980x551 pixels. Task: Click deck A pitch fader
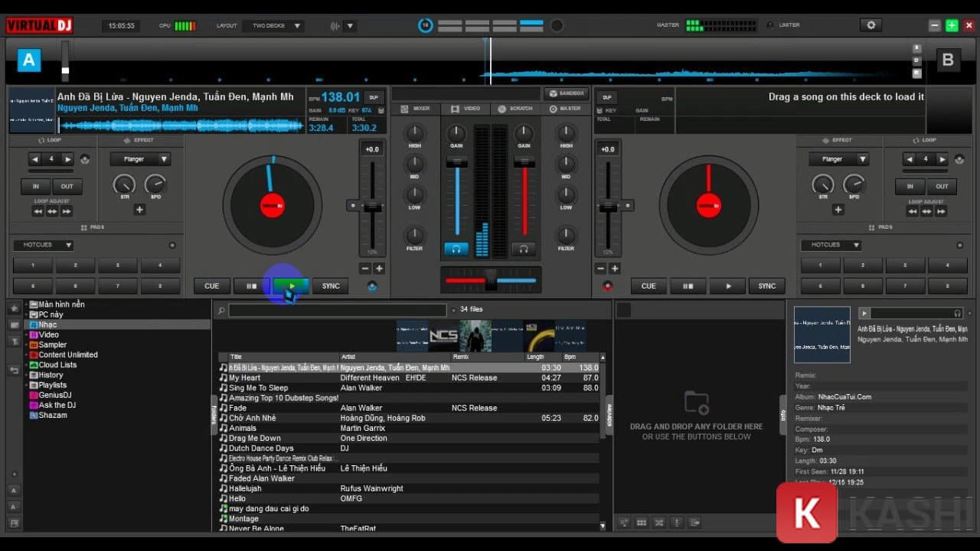click(x=372, y=206)
